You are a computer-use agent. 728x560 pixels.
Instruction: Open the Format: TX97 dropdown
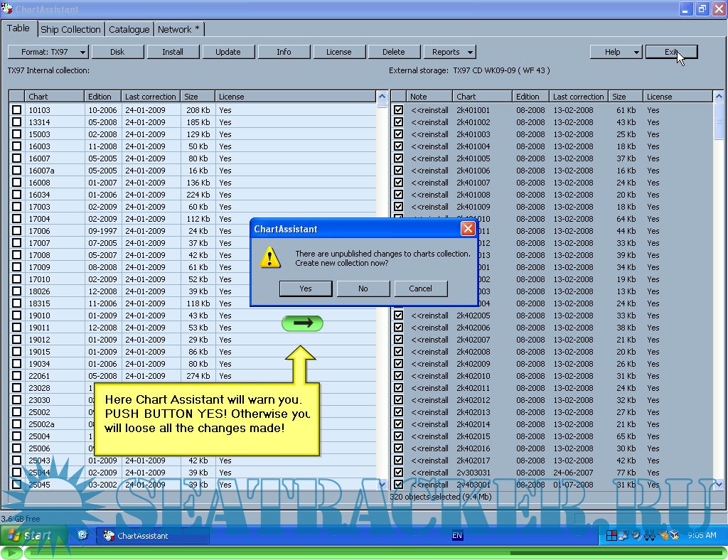[48, 52]
